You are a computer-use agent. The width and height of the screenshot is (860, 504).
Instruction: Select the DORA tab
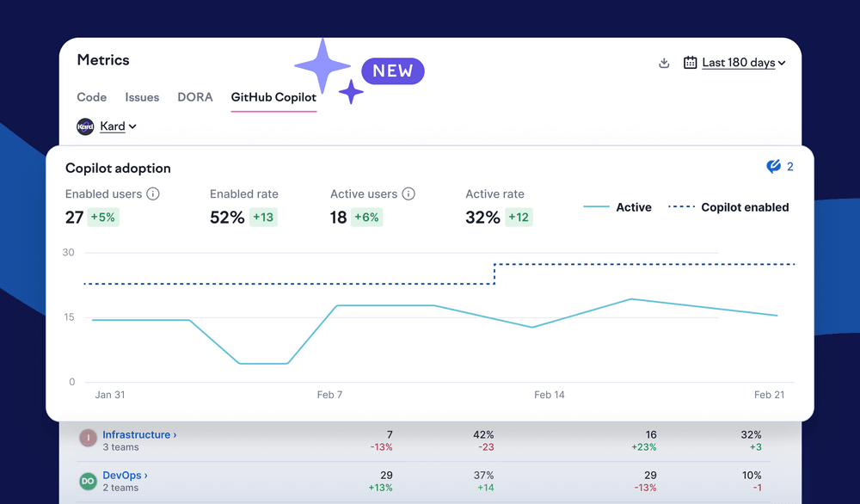(195, 97)
